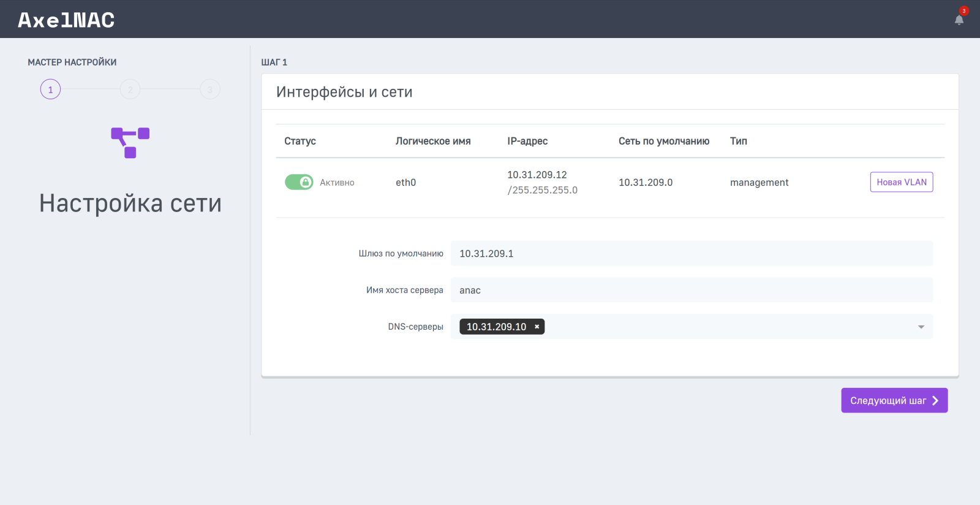Select the eth0 interface name
The height and width of the screenshot is (505, 980).
point(405,183)
